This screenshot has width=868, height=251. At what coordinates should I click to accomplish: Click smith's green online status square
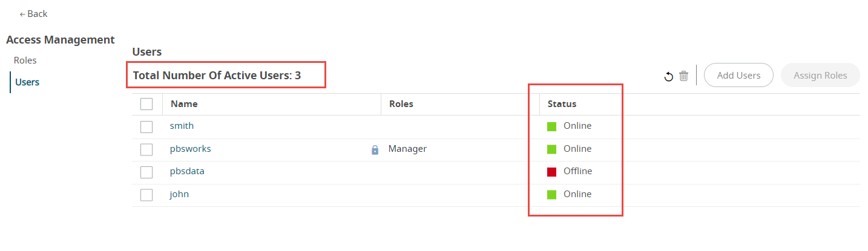click(x=551, y=126)
